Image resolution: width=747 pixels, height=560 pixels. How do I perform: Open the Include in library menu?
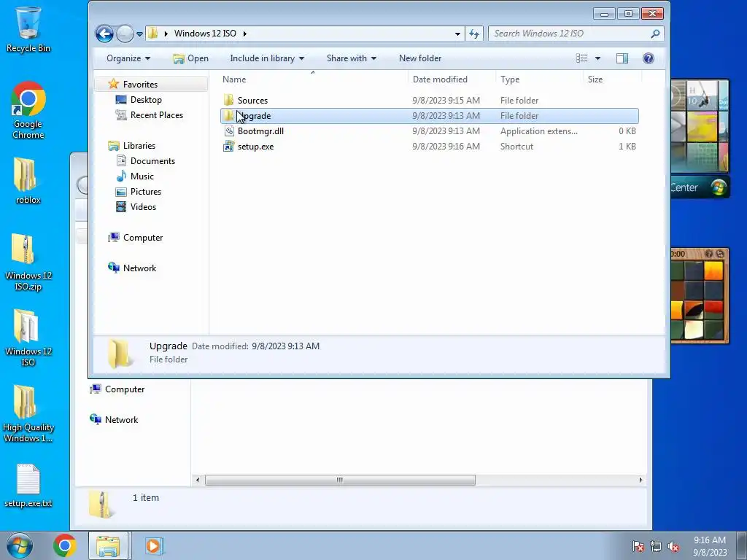[x=267, y=58]
